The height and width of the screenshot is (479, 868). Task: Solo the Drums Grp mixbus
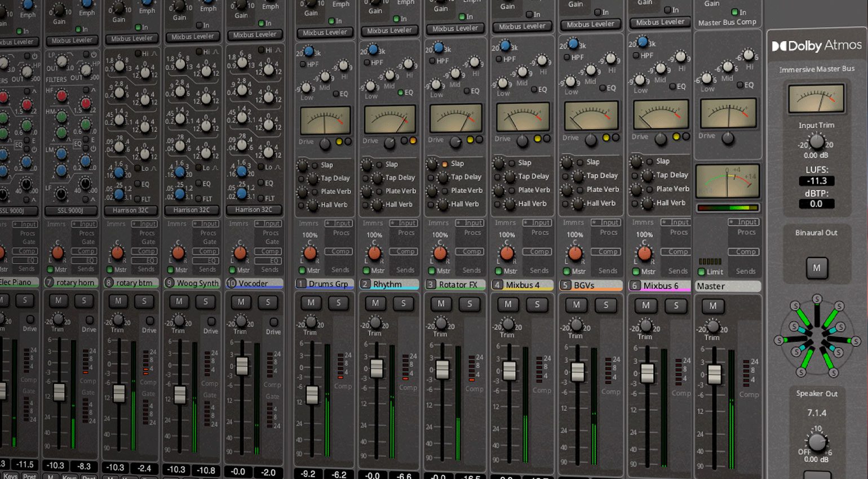(x=338, y=303)
